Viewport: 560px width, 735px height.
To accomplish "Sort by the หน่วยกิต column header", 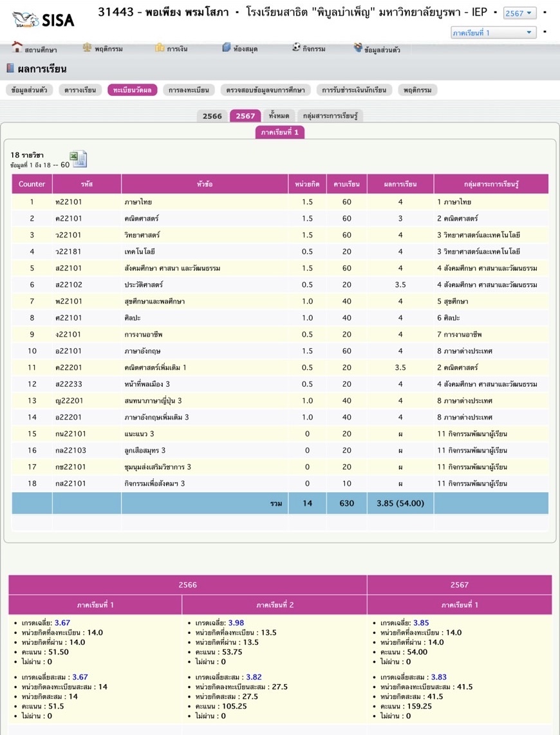I will click(x=308, y=184).
